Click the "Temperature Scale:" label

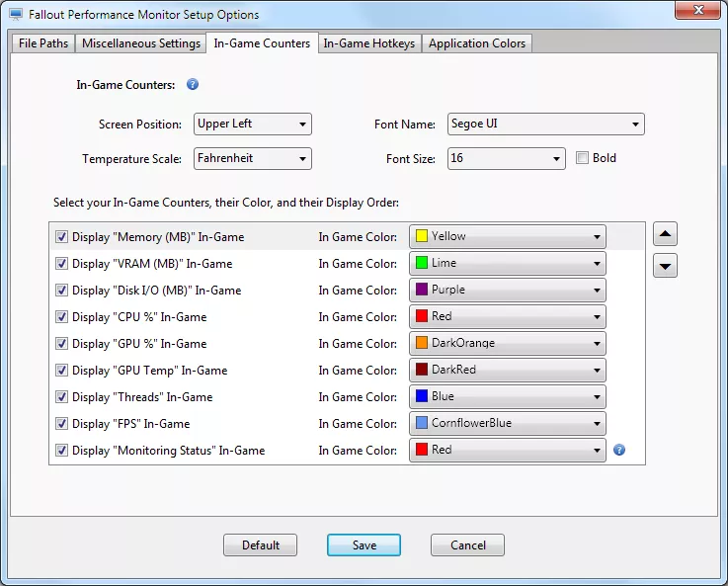(131, 159)
